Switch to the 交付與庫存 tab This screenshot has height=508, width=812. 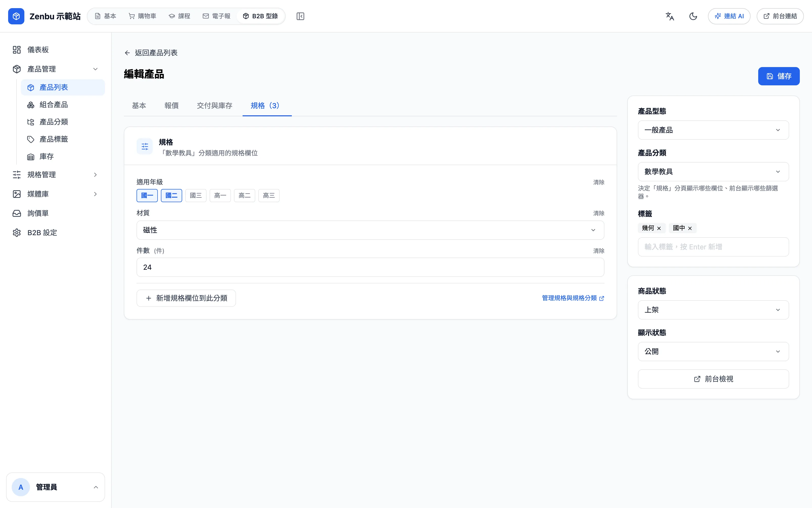pos(214,105)
